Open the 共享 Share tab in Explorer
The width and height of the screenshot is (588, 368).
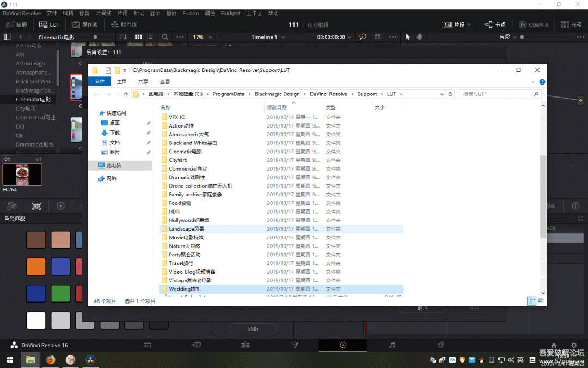(x=143, y=81)
